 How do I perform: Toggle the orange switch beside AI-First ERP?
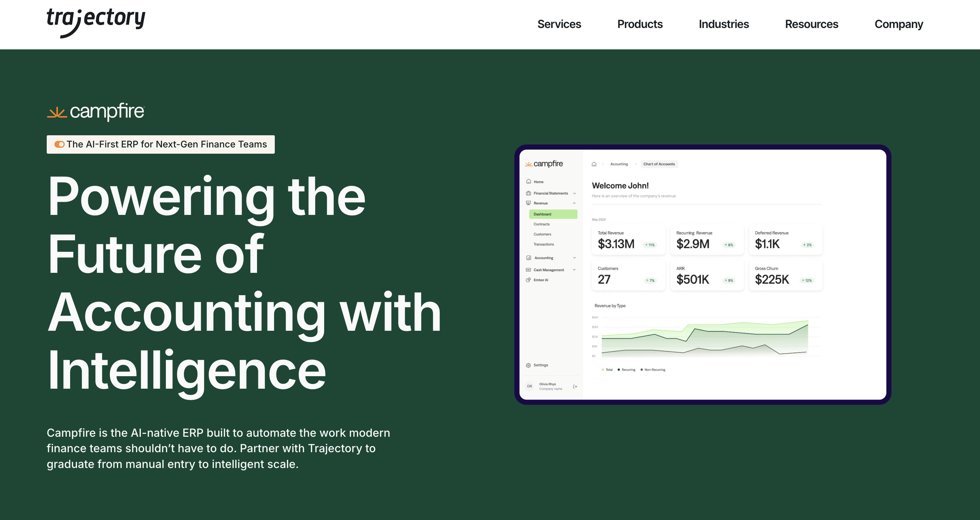pyautogui.click(x=59, y=144)
